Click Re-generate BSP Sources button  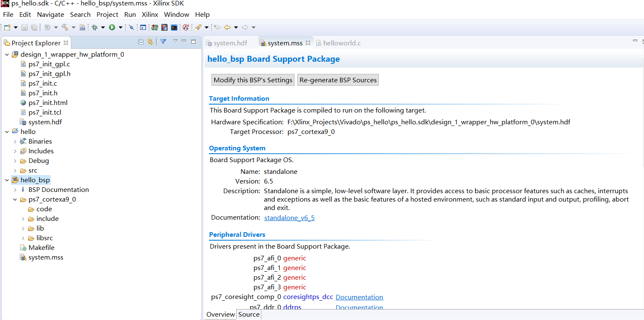pos(338,80)
